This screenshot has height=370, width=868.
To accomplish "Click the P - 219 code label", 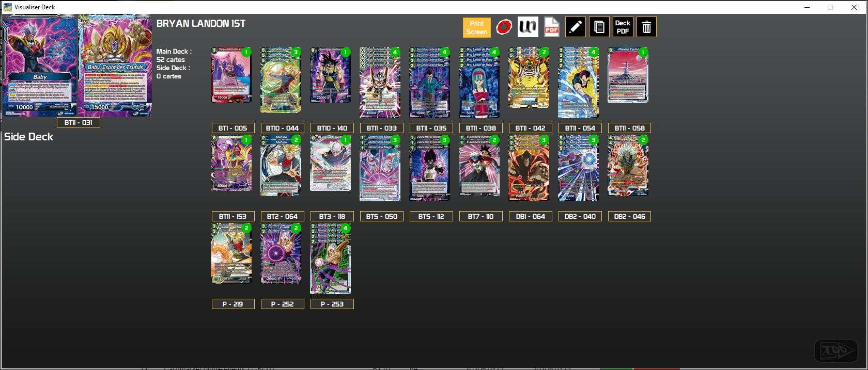I will click(233, 304).
